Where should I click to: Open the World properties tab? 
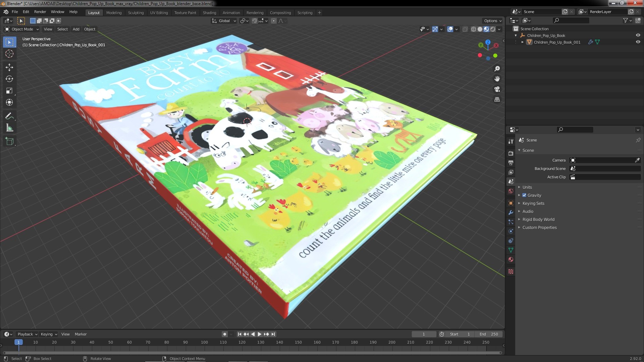tap(511, 191)
